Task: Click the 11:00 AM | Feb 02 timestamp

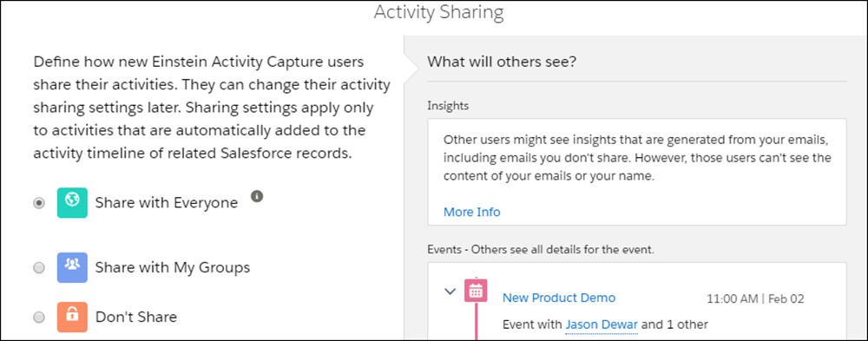Action: 755,299
